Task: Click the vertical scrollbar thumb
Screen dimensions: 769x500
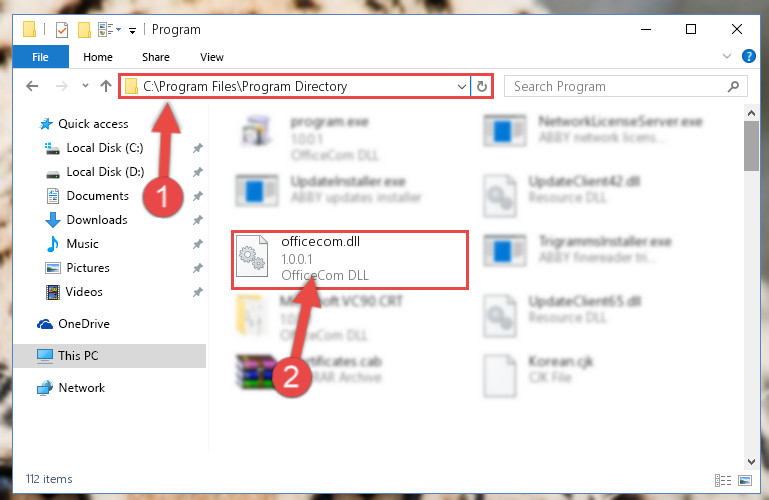Action: 751,146
